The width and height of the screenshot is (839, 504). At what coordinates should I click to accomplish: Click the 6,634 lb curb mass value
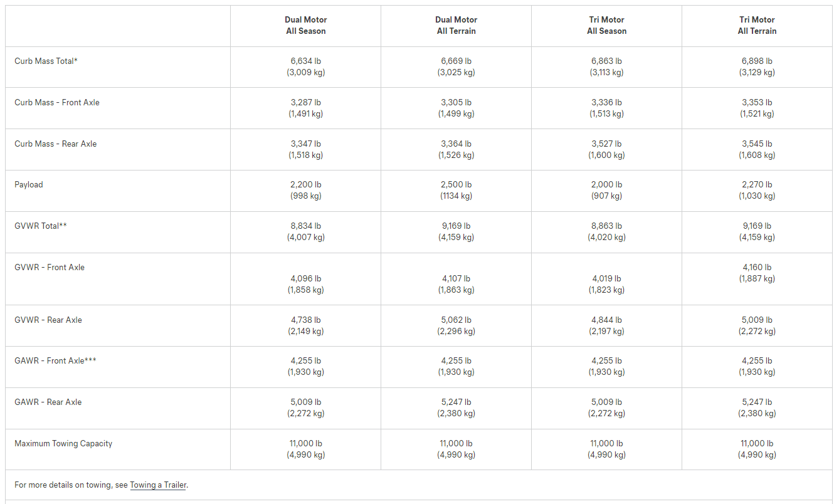(x=306, y=61)
